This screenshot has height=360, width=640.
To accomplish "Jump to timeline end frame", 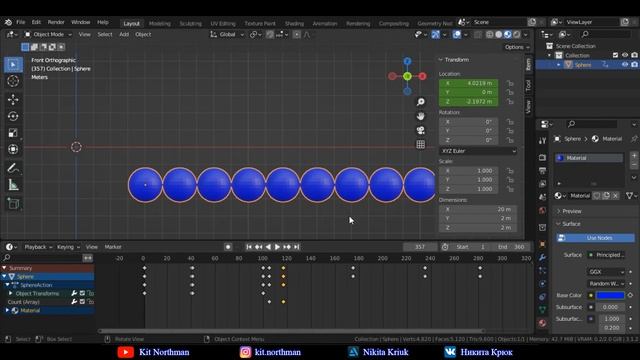I will coord(297,247).
